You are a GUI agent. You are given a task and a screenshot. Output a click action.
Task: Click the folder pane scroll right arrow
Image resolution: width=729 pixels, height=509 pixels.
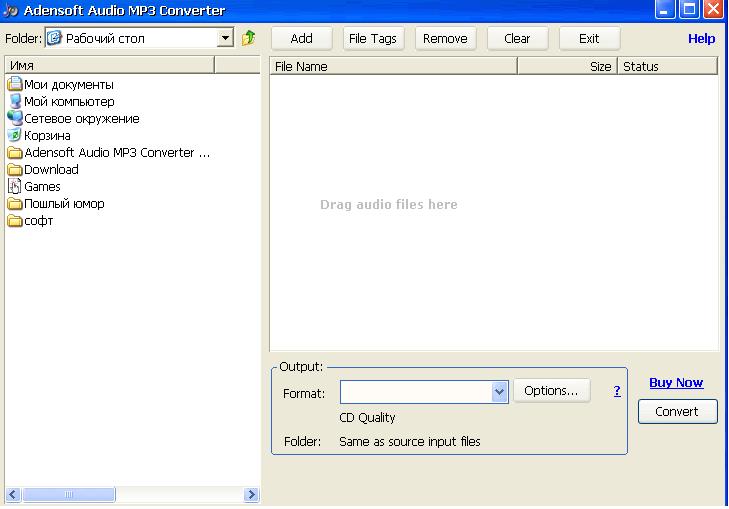pos(251,494)
